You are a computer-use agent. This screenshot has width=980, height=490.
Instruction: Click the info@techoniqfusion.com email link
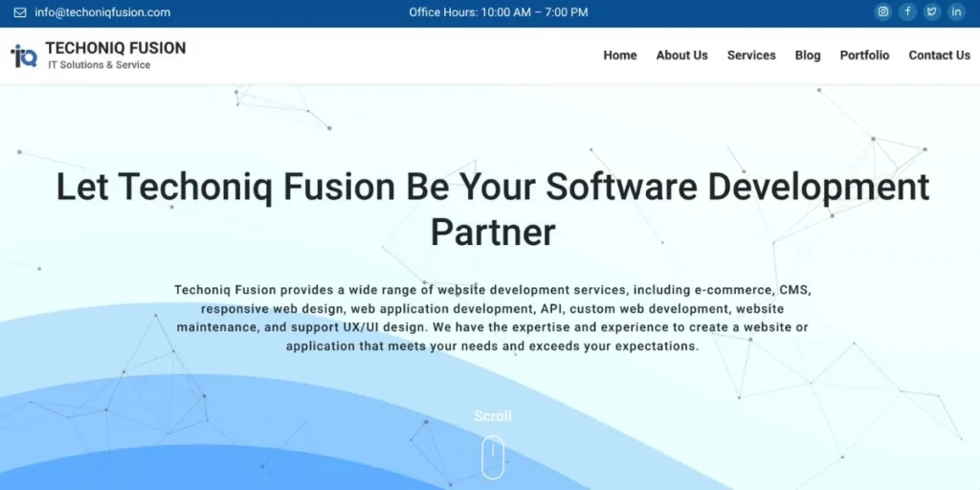[102, 12]
